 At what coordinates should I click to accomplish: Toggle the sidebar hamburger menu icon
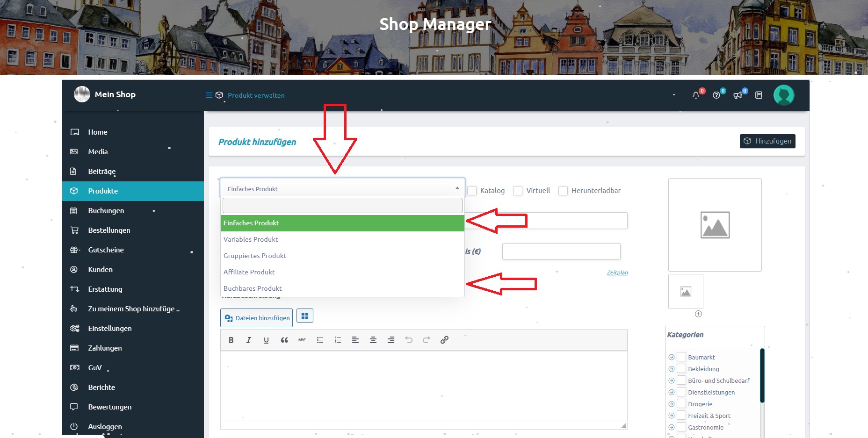209,95
